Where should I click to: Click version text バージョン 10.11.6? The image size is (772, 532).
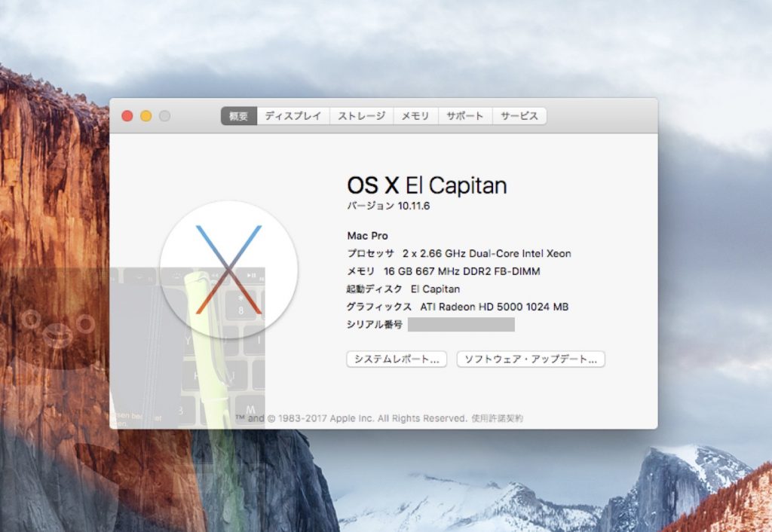[388, 206]
